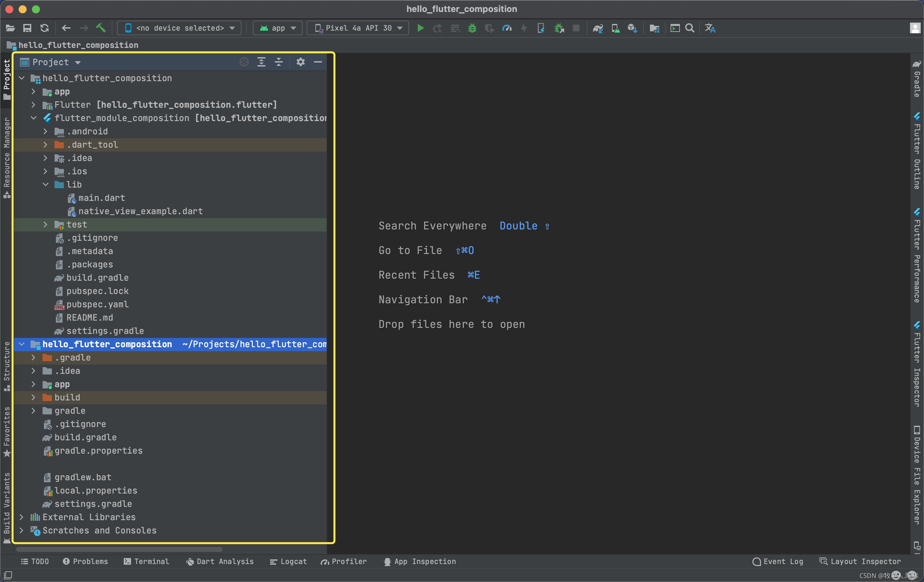Open the AVD Manager device icon
This screenshot has width=924, height=582.
tap(615, 28)
